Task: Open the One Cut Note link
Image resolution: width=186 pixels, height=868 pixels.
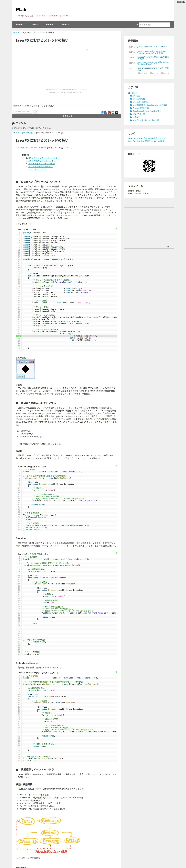Action: click(147, 138)
